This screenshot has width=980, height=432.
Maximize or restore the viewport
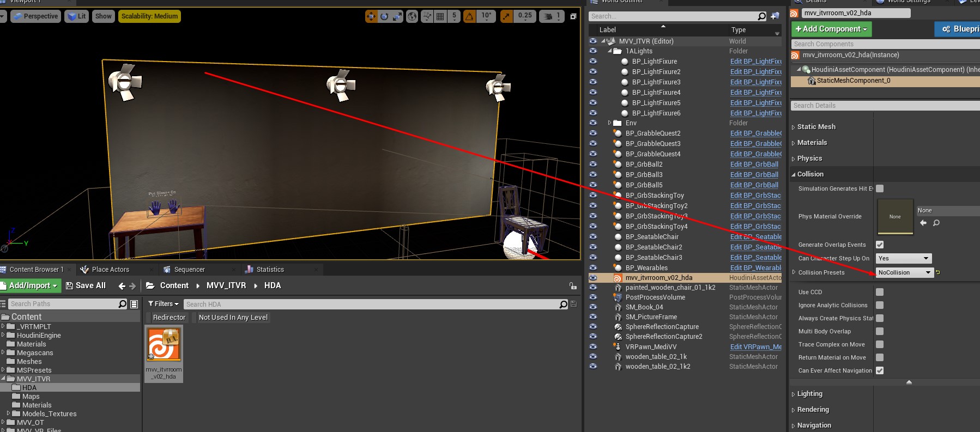coord(573,16)
